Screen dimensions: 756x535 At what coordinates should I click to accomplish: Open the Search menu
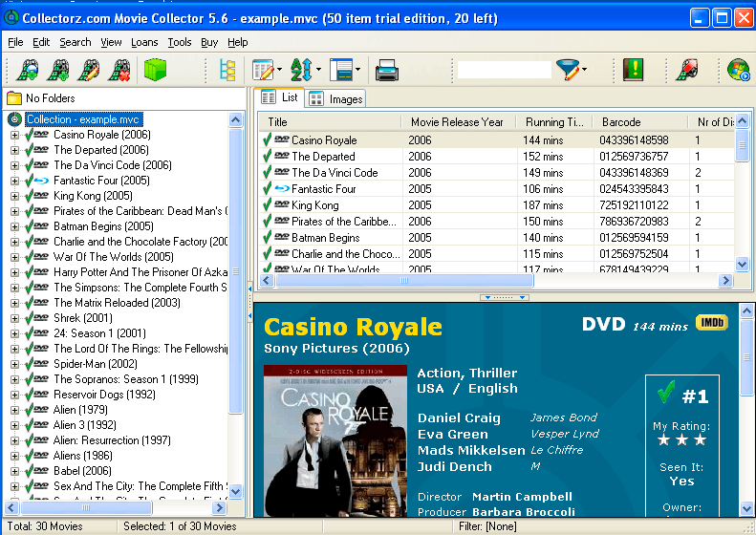pos(76,42)
